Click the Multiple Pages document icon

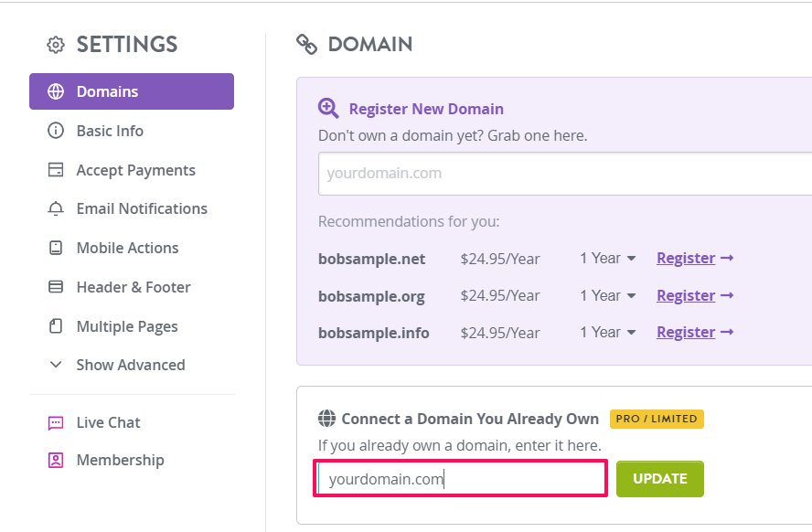tap(56, 326)
